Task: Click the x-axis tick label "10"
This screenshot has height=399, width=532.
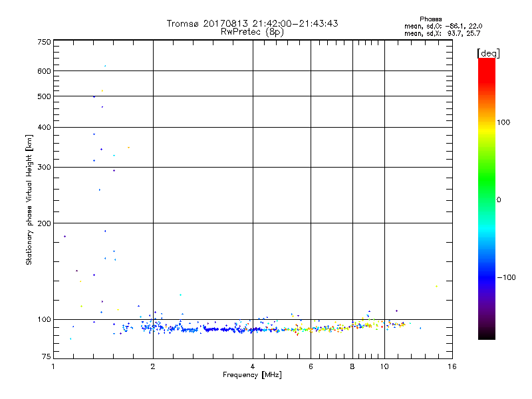Action: [384, 366]
